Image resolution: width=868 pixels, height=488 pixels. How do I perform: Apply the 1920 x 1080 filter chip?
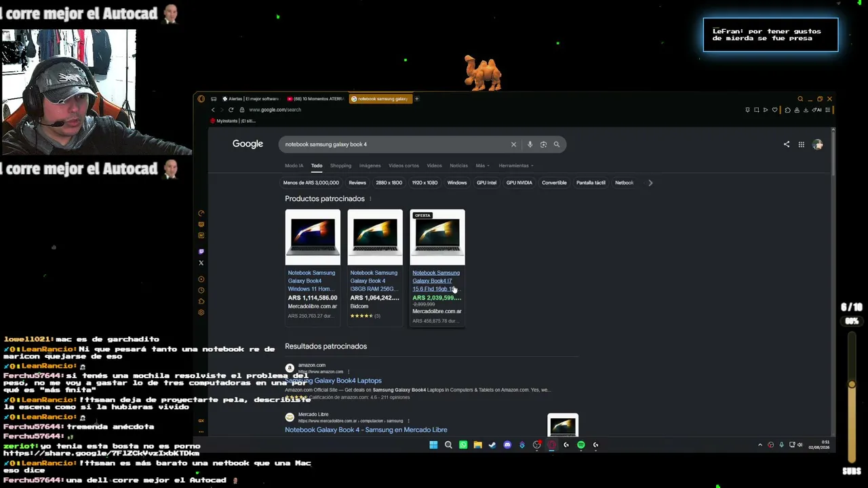[x=425, y=182]
